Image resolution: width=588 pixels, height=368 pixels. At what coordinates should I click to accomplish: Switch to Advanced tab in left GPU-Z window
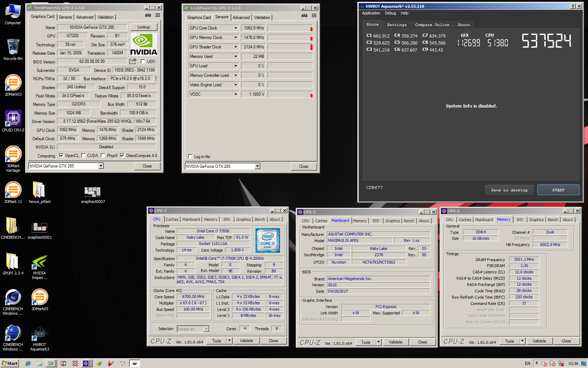[85, 17]
